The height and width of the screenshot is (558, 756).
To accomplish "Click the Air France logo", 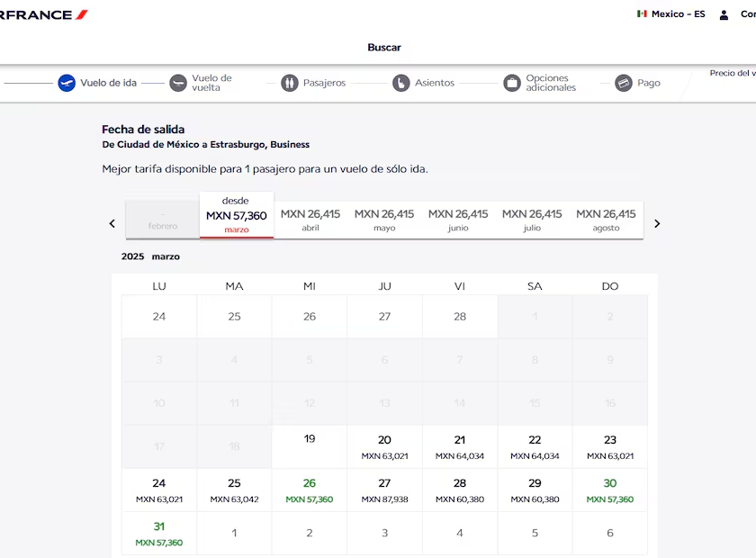I will pos(43,14).
